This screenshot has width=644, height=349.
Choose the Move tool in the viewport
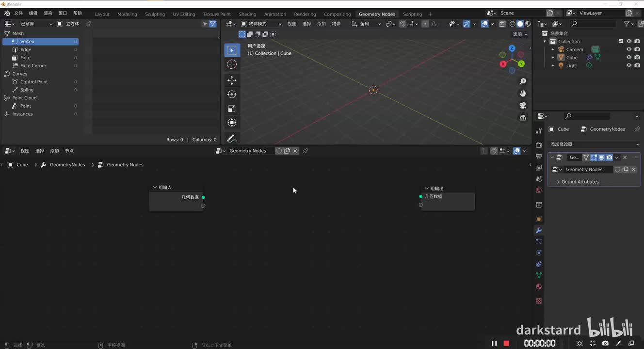pos(232,80)
